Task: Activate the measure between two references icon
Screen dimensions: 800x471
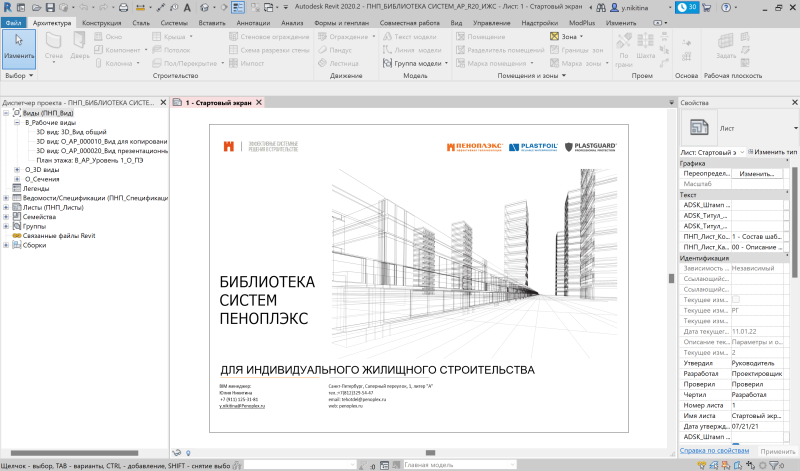Action: (141, 8)
